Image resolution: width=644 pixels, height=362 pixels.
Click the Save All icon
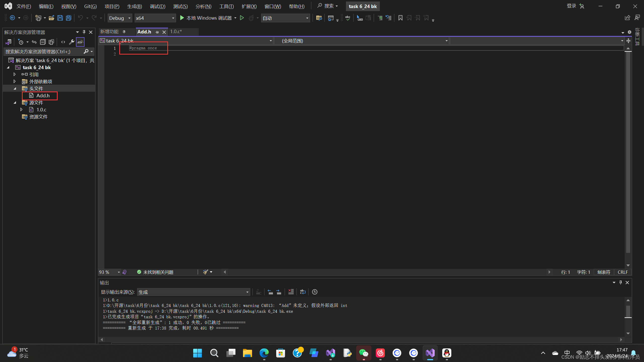coord(69,18)
